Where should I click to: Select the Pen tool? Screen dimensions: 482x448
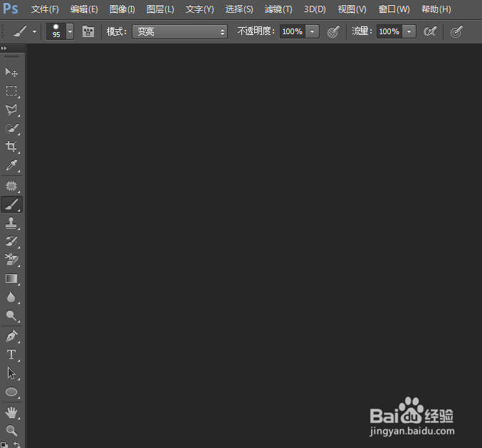(11, 336)
